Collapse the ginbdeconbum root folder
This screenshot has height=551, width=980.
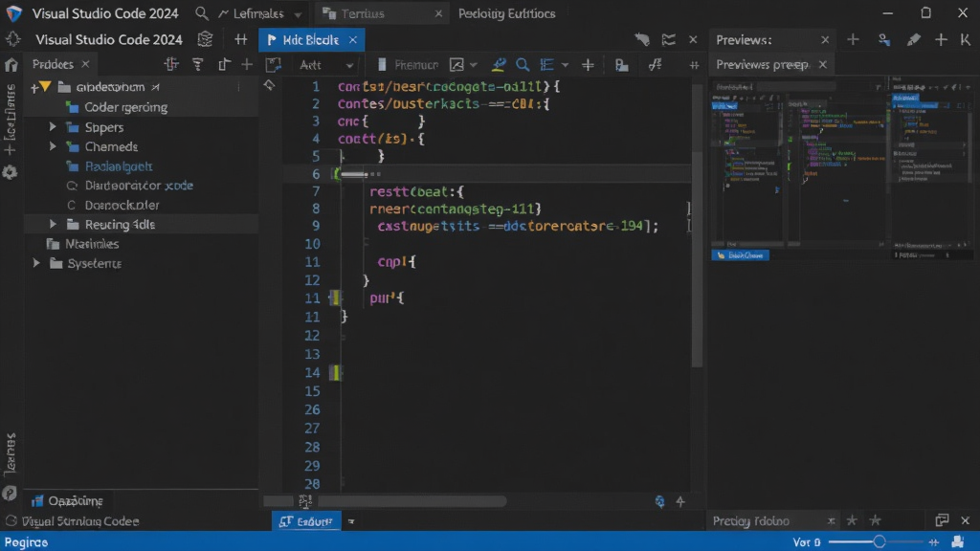[45, 87]
